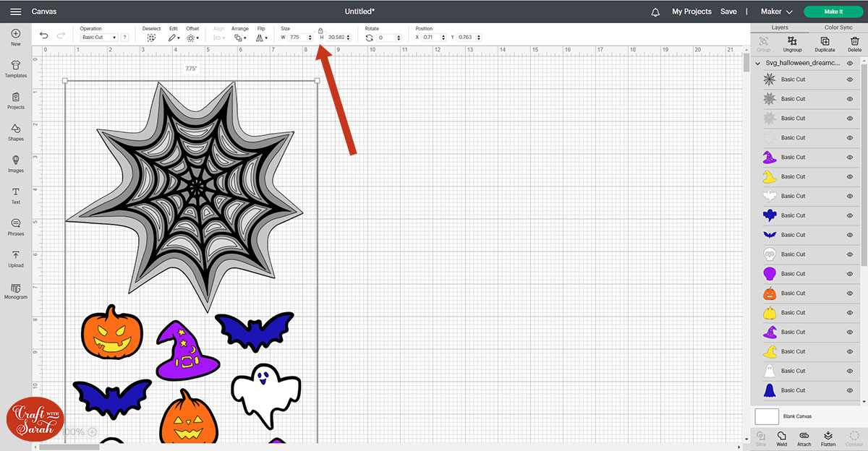This screenshot has width=868, height=451.
Task: Click the Deselect icon
Action: [151, 37]
